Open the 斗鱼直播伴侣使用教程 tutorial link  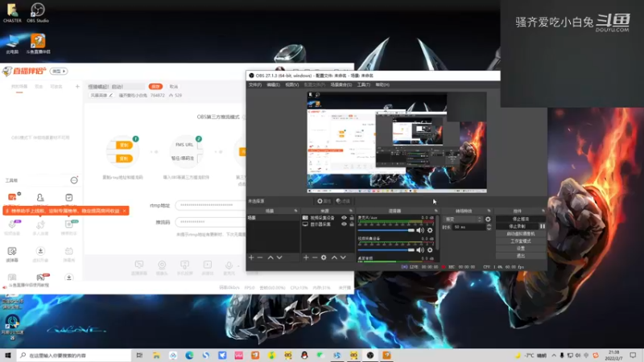(x=29, y=285)
